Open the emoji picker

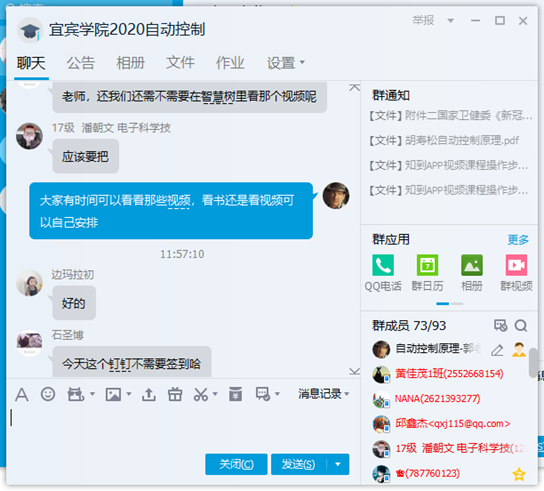[x=48, y=394]
